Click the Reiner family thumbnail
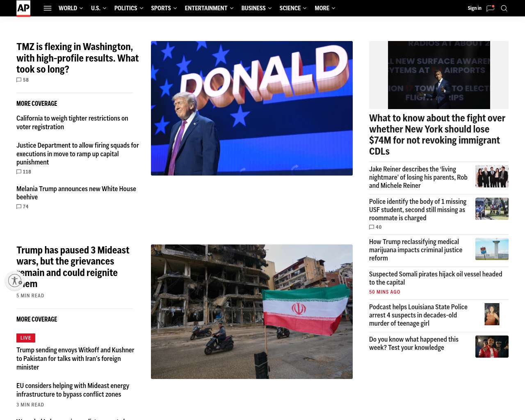The height and width of the screenshot is (420, 525). coord(492,176)
